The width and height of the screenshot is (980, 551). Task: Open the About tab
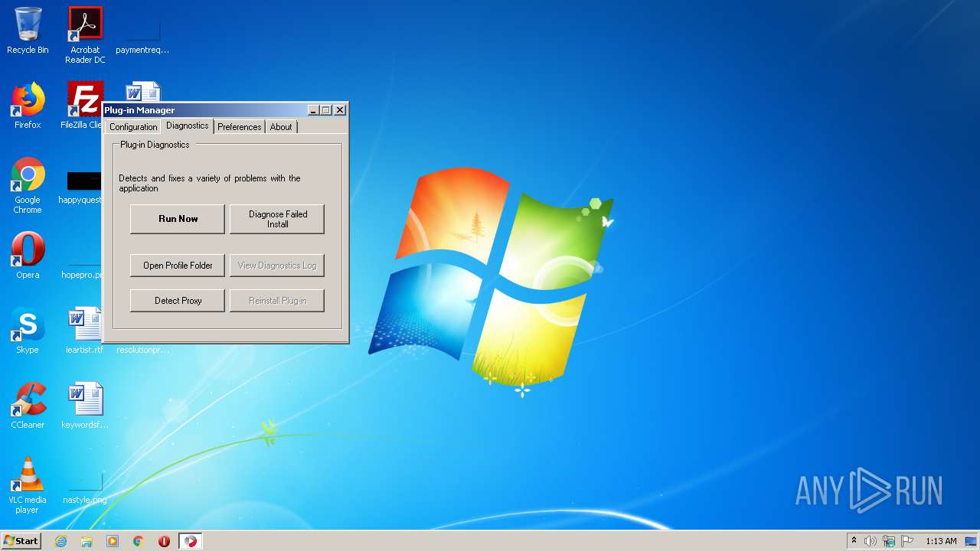pyautogui.click(x=281, y=127)
